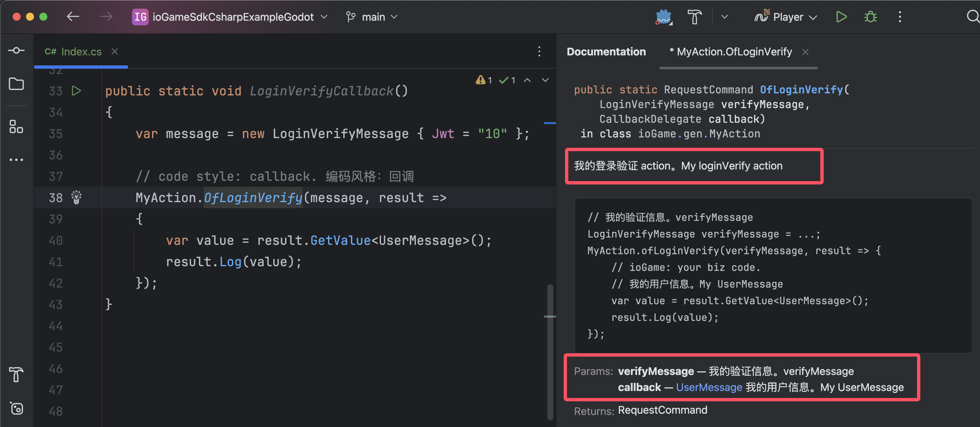The height and width of the screenshot is (427, 980).
Task: Click the run gutter icon at line 33
Action: [76, 91]
